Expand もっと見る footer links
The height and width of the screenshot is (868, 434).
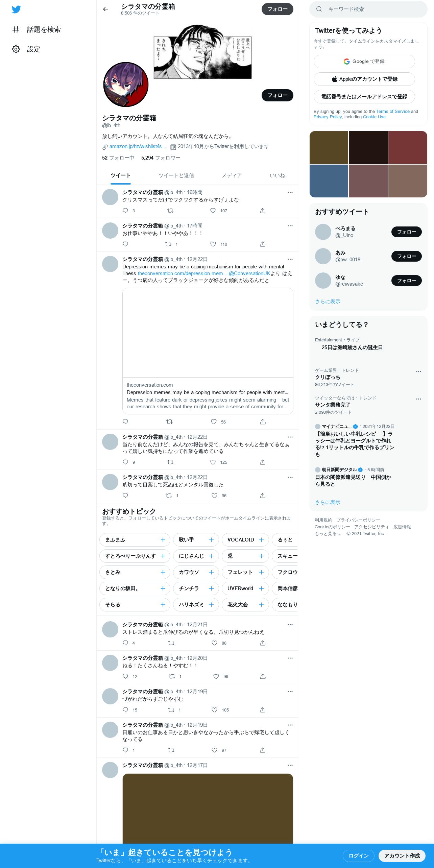[328, 534]
